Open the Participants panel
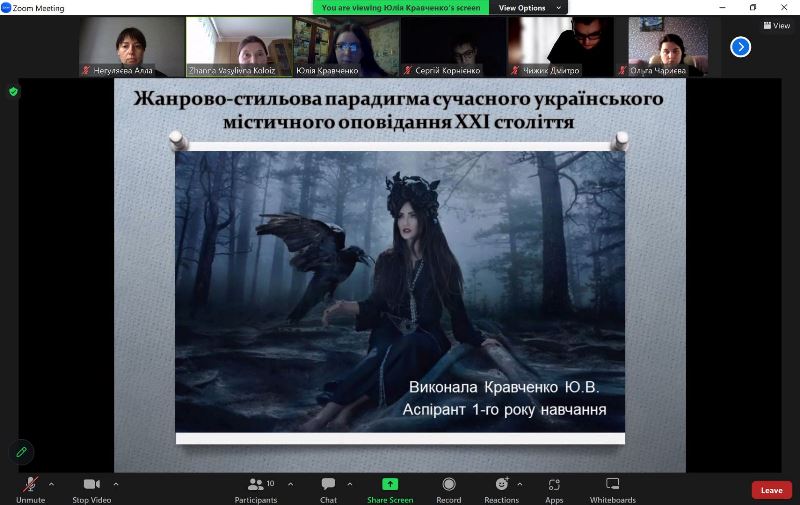The image size is (800, 505). [256, 488]
